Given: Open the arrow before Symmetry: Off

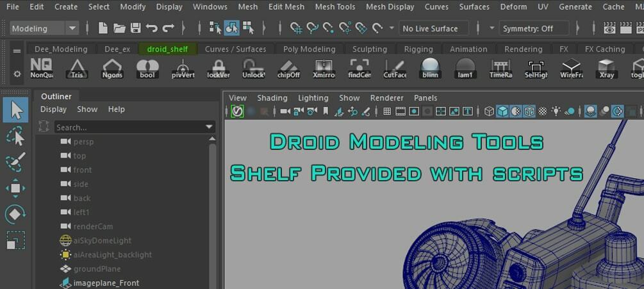Looking at the screenshot, I should [x=492, y=28].
